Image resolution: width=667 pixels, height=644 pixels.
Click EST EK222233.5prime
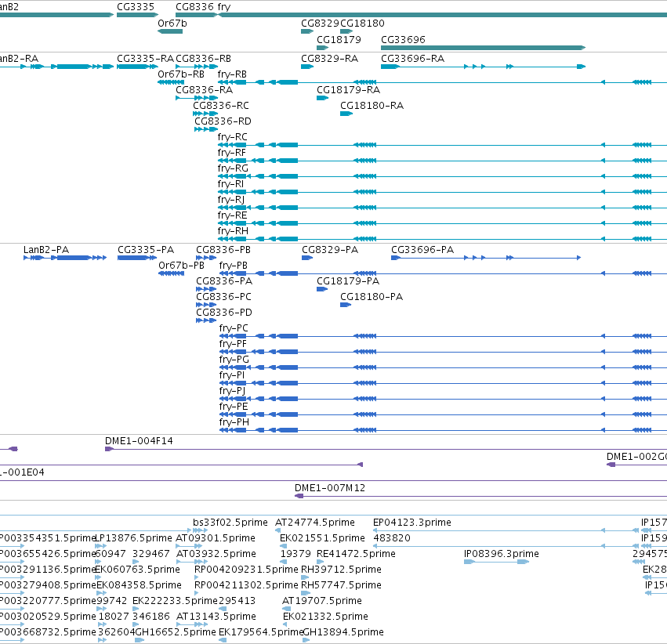(x=175, y=602)
